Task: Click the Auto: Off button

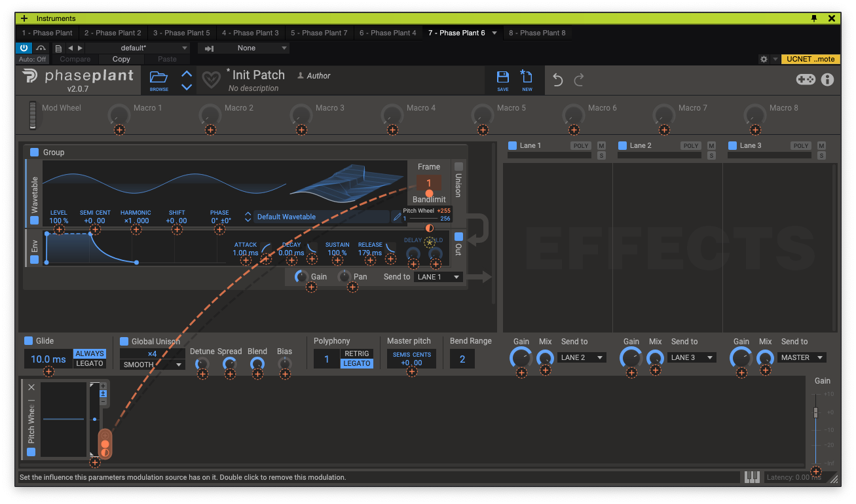Action: tap(32, 59)
